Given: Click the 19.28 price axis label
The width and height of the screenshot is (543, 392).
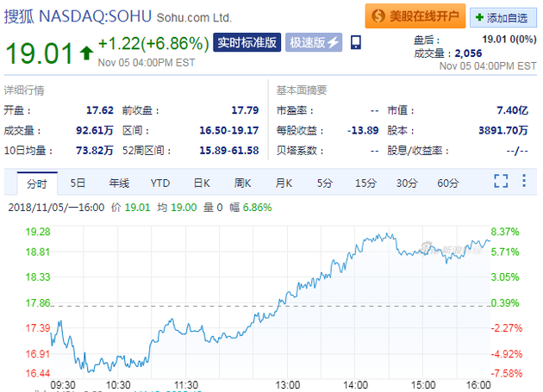Looking at the screenshot, I should (x=38, y=232).
